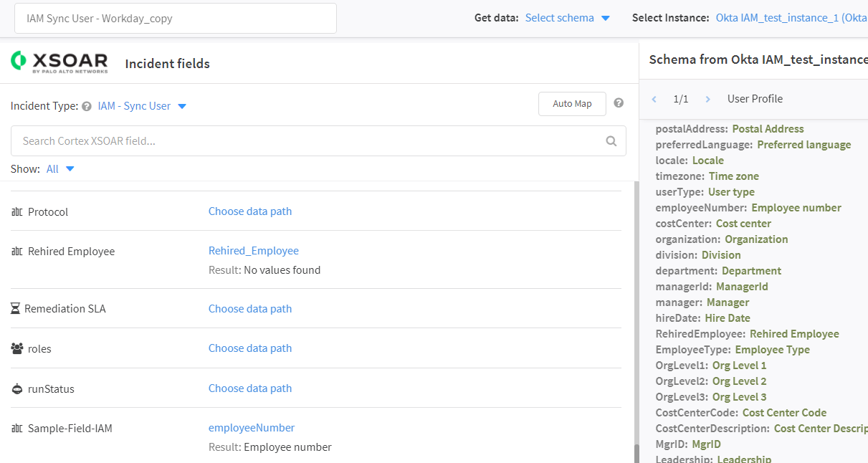Go to previous schema sample arrow
The width and height of the screenshot is (868, 463).
tap(654, 99)
